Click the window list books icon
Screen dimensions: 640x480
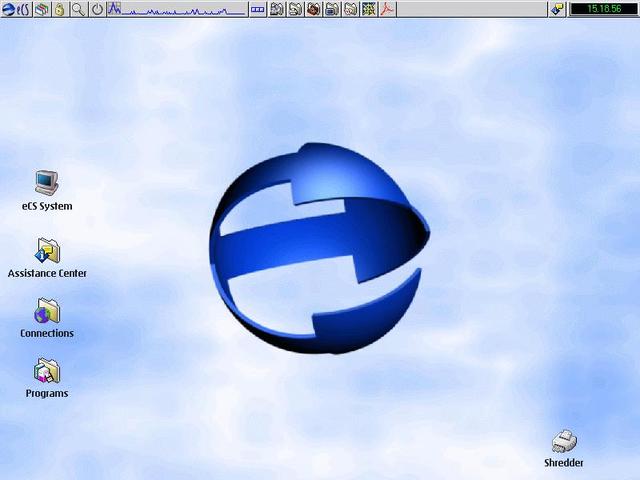[x=42, y=9]
